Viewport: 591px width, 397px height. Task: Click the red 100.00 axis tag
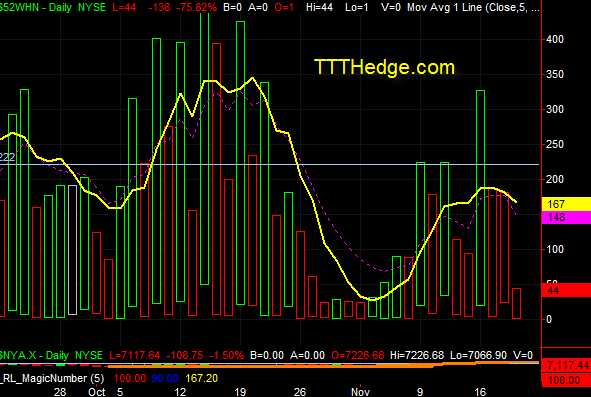566,380
